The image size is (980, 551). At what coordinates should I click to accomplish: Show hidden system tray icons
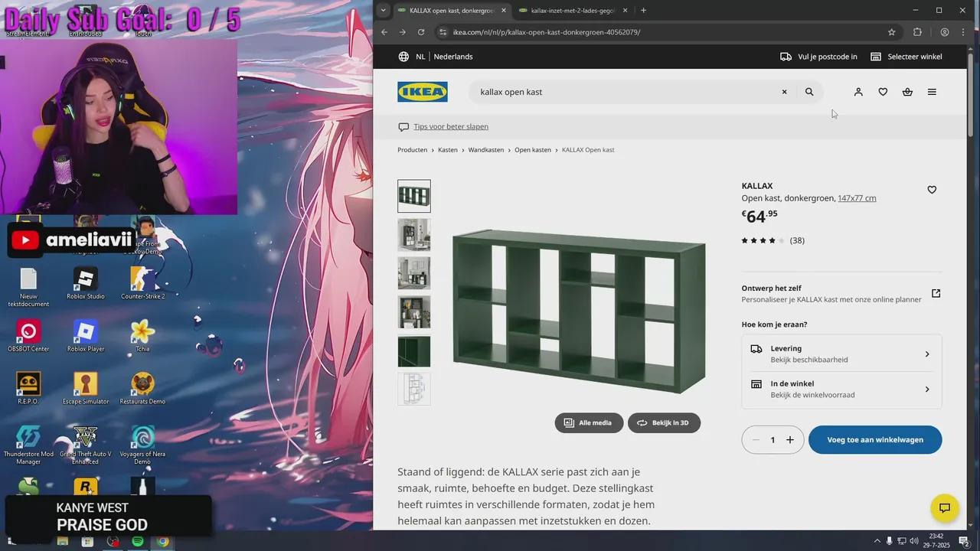[877, 542]
